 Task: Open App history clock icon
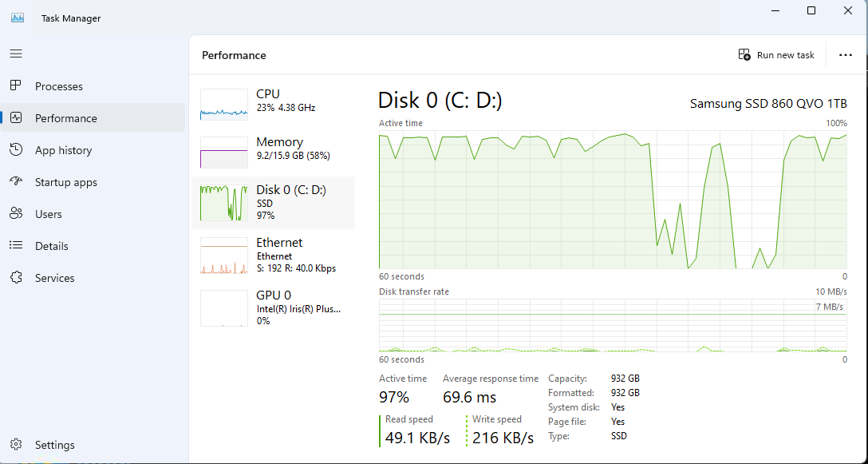(16, 149)
